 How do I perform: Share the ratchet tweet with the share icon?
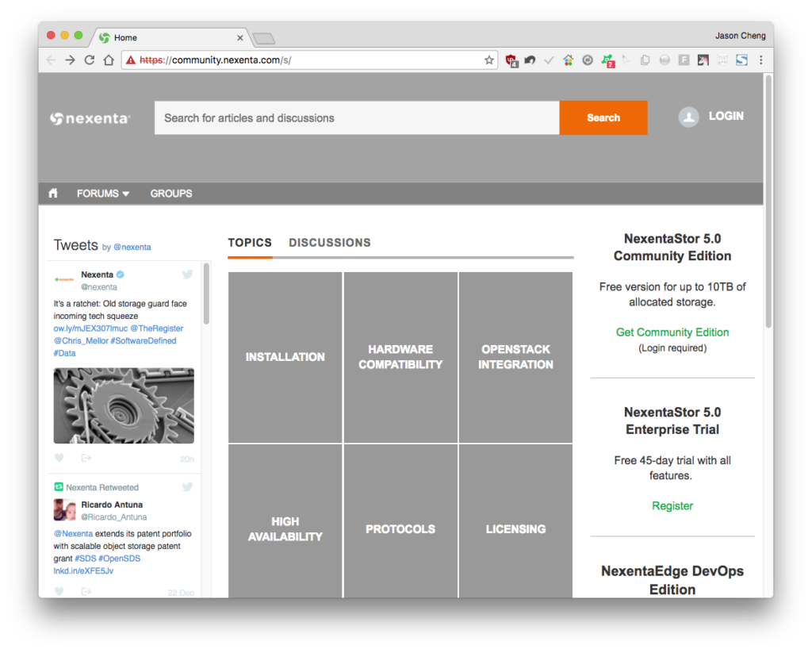click(x=86, y=458)
